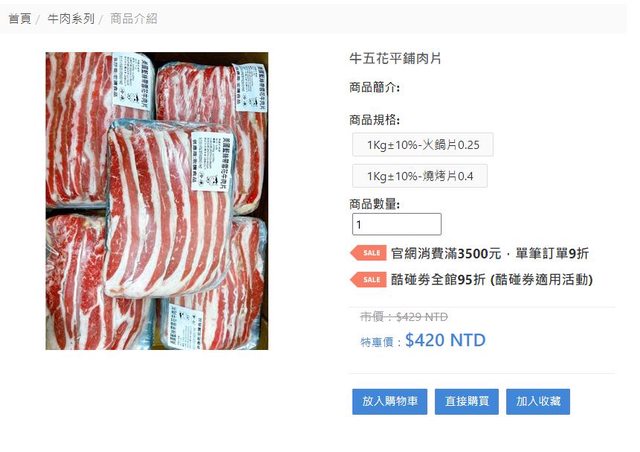This screenshot has width=640, height=452.
Task: Open the 官網消費滿3500元 9折 promotion
Action: pos(490,253)
